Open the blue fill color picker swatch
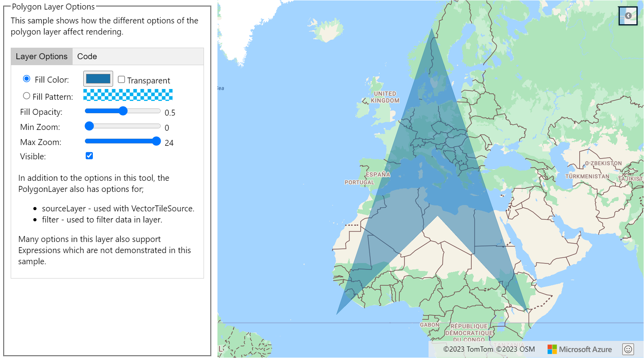 (98, 79)
